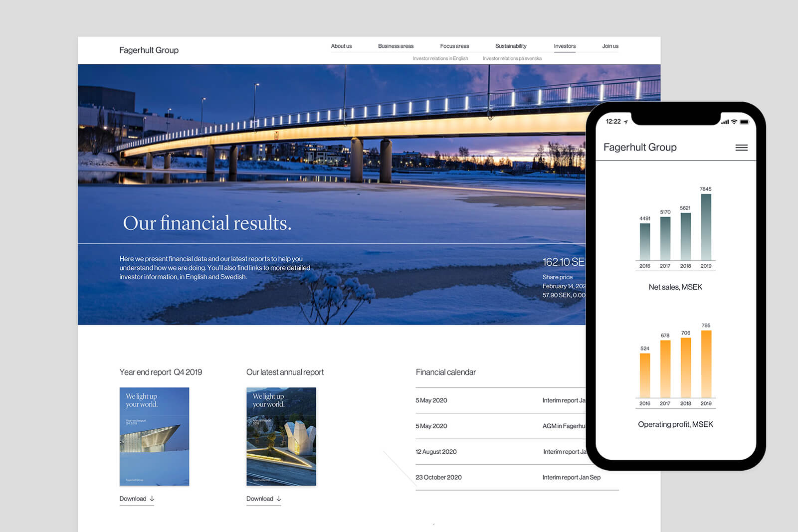The height and width of the screenshot is (532, 798).
Task: Click the download arrow under latest annual report
Action: click(279, 499)
